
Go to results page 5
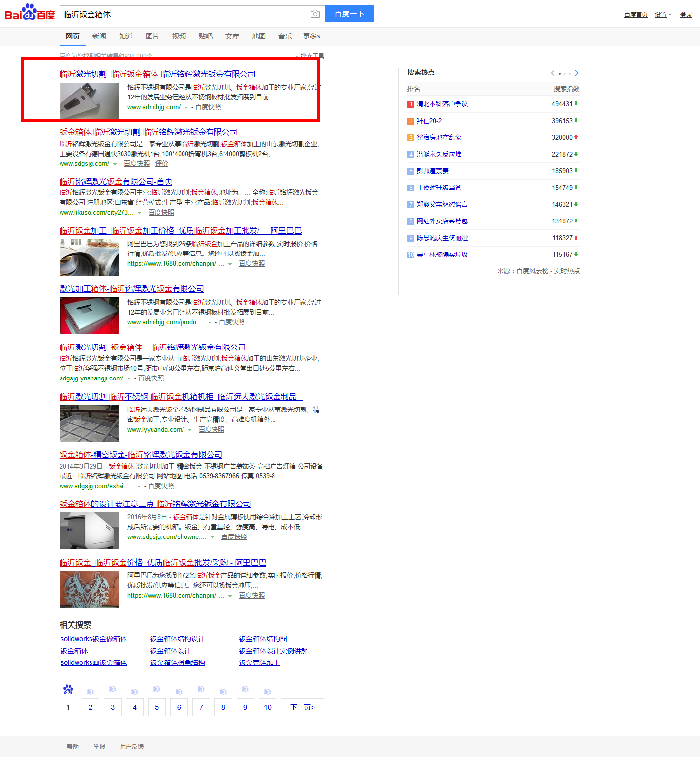pyautogui.click(x=157, y=707)
